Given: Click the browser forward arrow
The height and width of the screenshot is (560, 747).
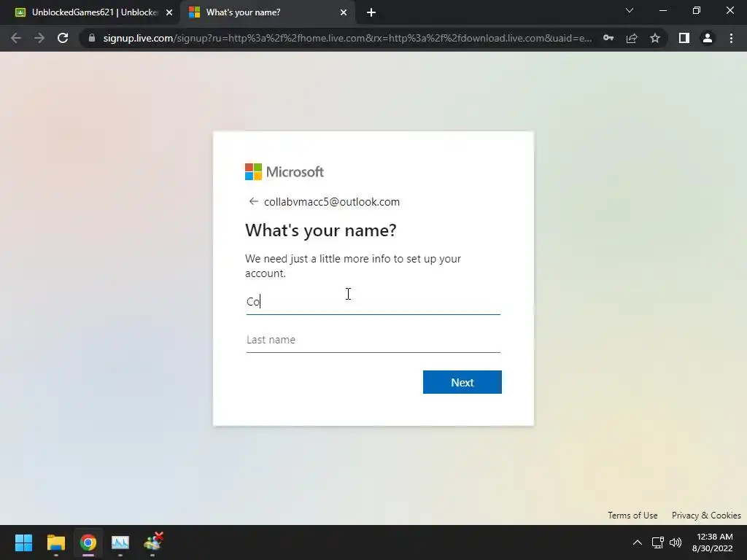Looking at the screenshot, I should [39, 38].
